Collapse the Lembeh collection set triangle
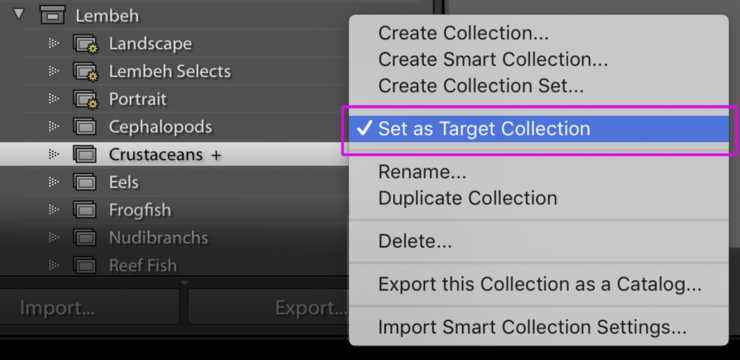The height and width of the screenshot is (360, 740). 18,14
